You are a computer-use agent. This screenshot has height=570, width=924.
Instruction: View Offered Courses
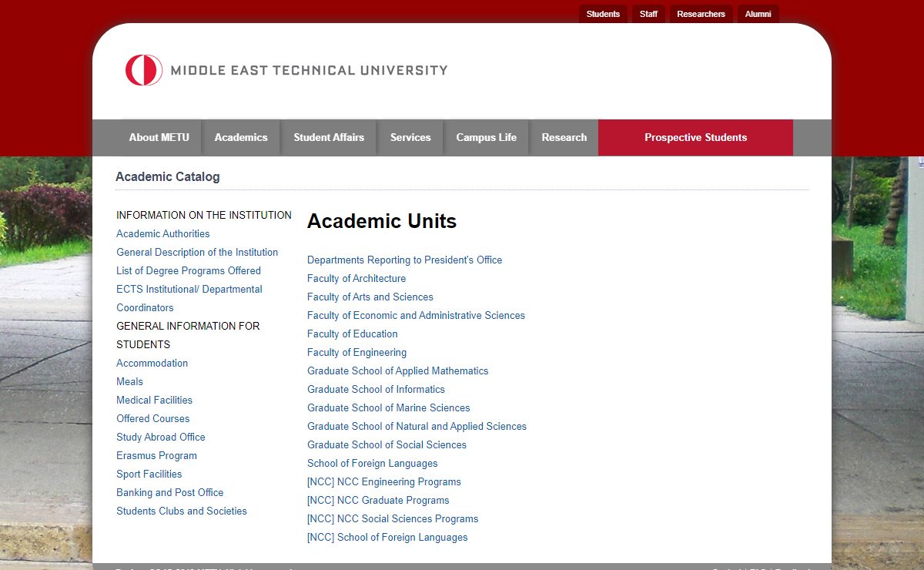[x=152, y=418]
